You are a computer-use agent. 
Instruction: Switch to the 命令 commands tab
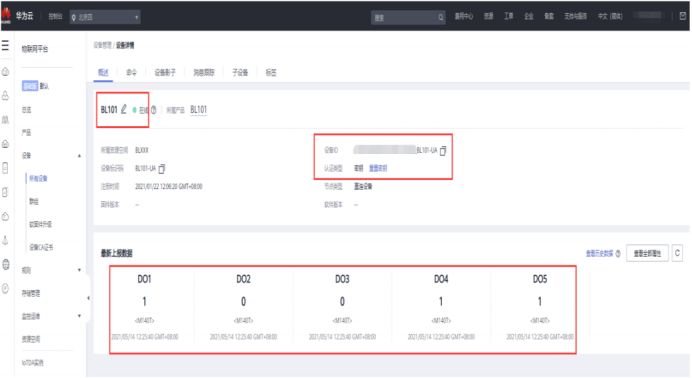coord(132,72)
